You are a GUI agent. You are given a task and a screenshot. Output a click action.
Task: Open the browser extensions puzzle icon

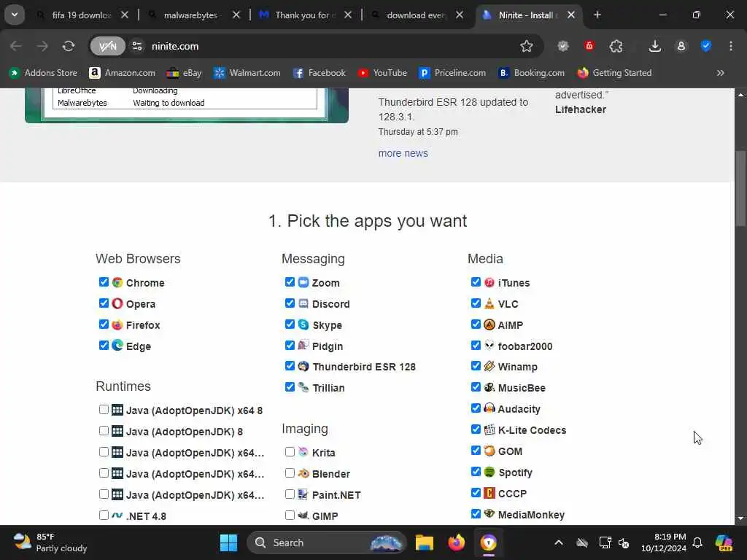pyautogui.click(x=616, y=46)
